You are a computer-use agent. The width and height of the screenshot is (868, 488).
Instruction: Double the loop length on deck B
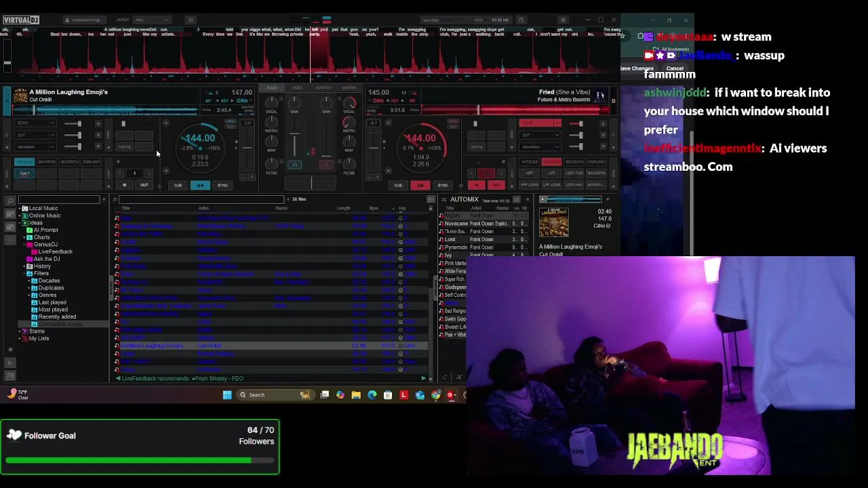pos(502,173)
